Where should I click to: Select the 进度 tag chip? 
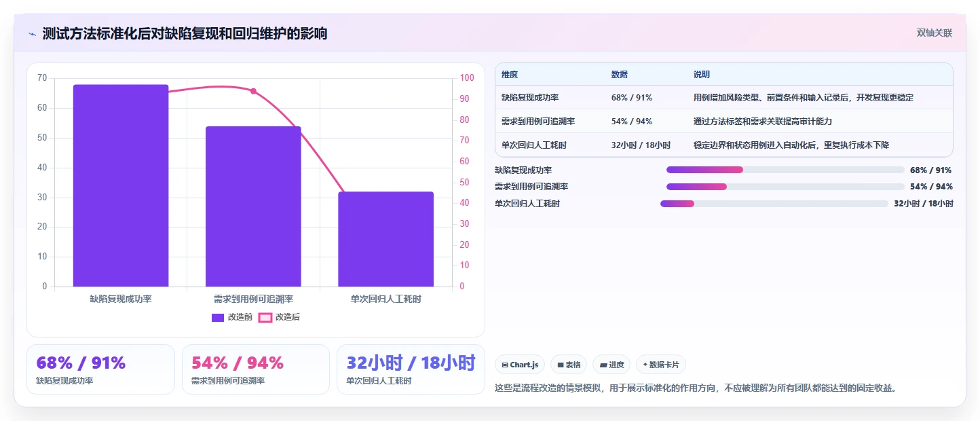[x=611, y=365]
